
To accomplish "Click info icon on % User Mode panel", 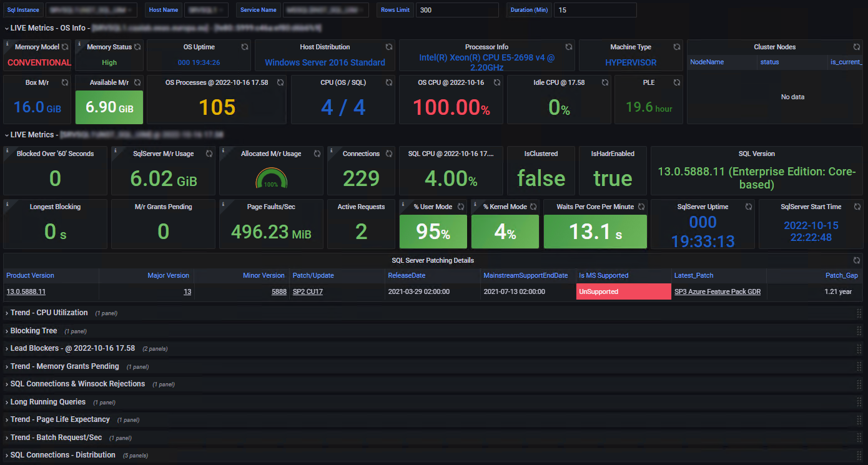I will [403, 203].
